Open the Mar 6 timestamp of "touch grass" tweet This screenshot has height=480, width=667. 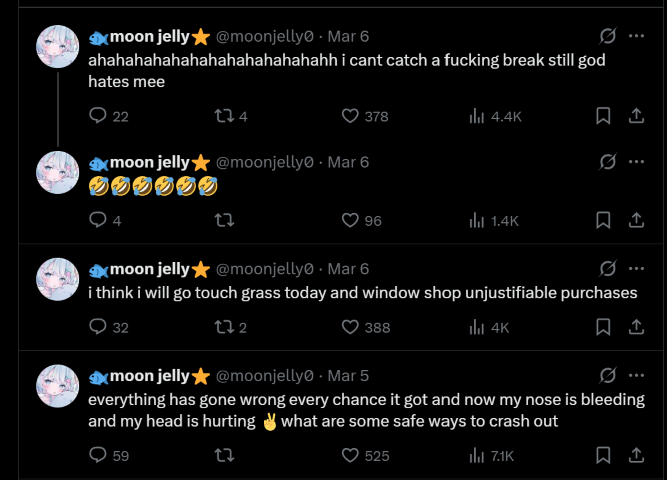tap(348, 268)
